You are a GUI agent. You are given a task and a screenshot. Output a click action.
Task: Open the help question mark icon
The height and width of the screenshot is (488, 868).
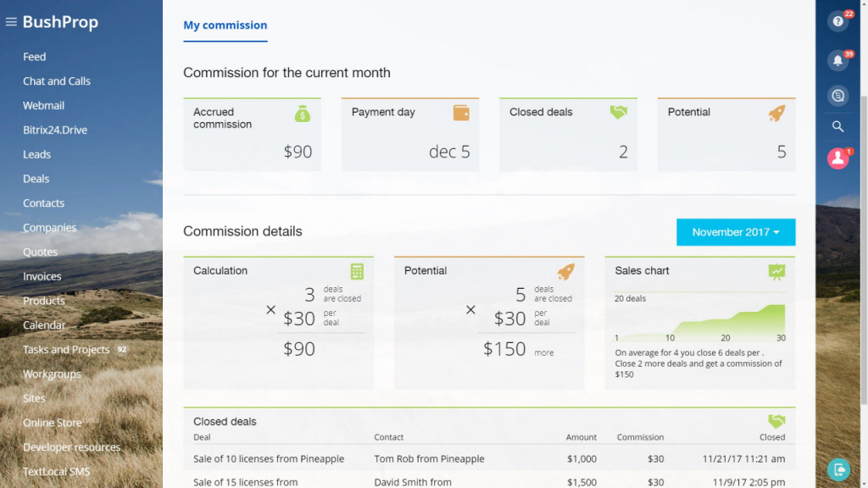click(837, 22)
